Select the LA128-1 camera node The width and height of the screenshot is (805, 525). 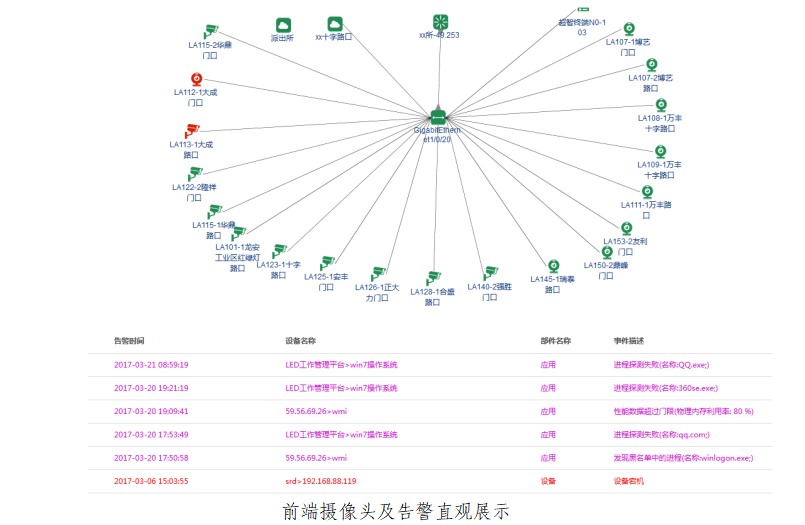[433, 278]
